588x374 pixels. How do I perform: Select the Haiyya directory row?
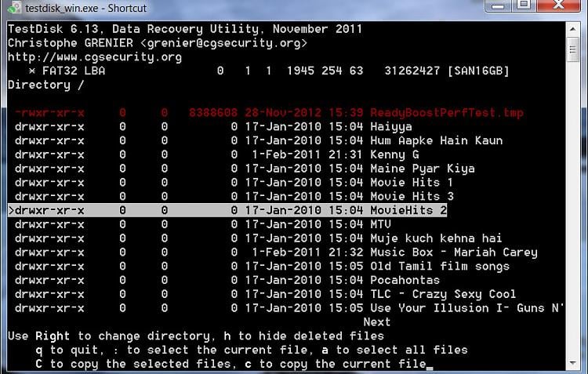[x=213, y=127]
